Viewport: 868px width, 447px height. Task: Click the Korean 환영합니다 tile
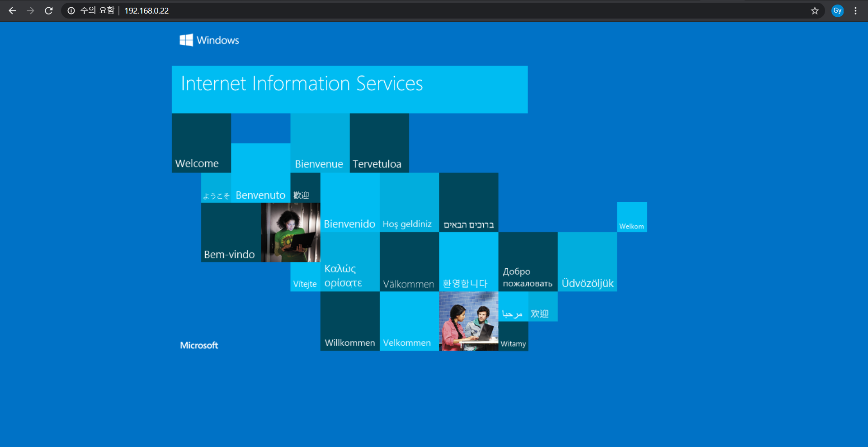468,262
